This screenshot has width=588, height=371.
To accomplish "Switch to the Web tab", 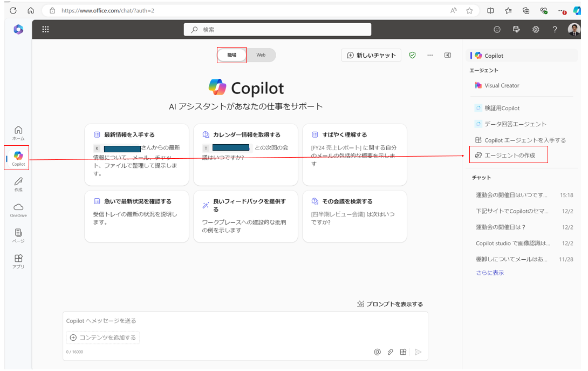I will point(261,55).
